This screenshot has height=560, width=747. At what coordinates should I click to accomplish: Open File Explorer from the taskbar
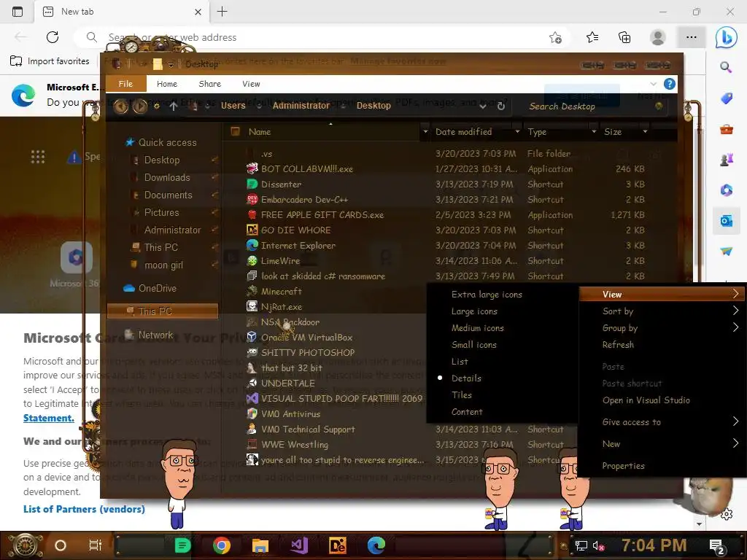[260, 545]
